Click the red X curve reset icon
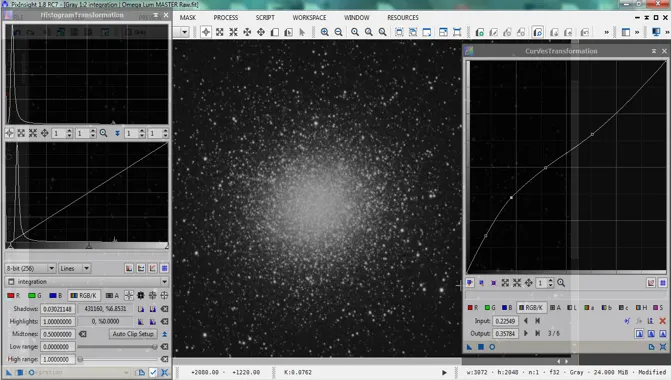 pyautogui.click(x=662, y=321)
